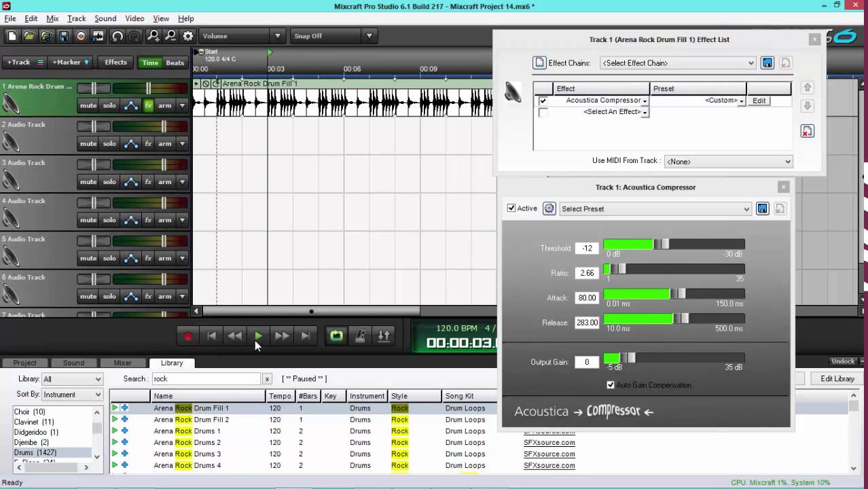The image size is (868, 489).
Task: Click the knob icon next to Active
Action: (x=549, y=209)
